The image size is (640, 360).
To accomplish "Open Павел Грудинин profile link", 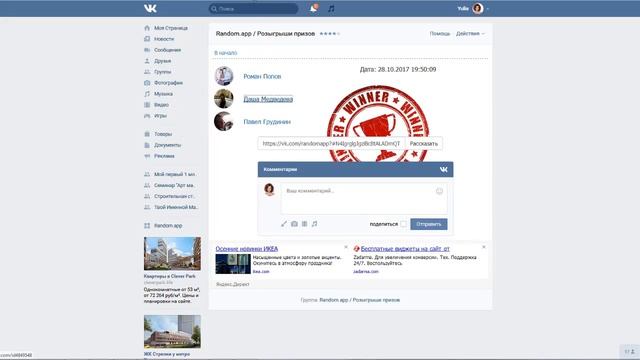I will 267,122.
